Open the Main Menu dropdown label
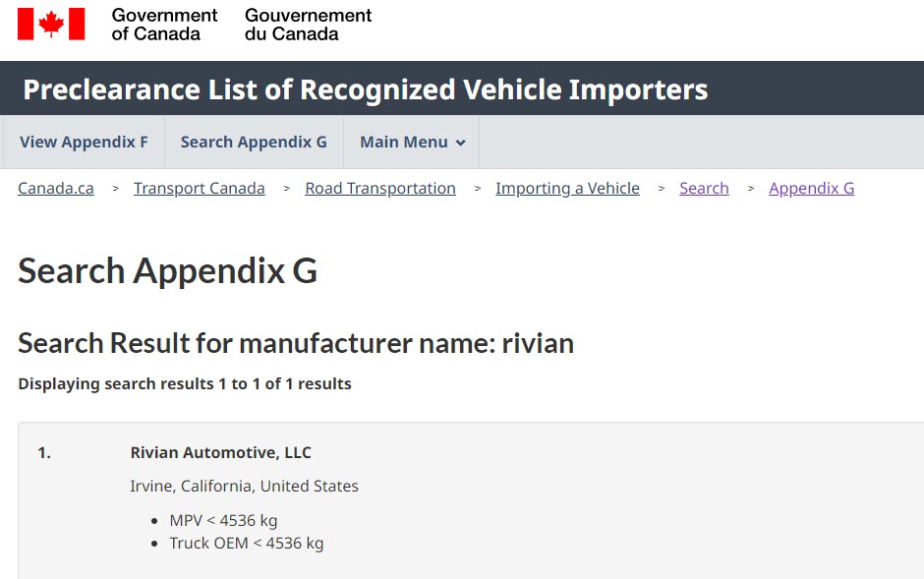 [403, 142]
